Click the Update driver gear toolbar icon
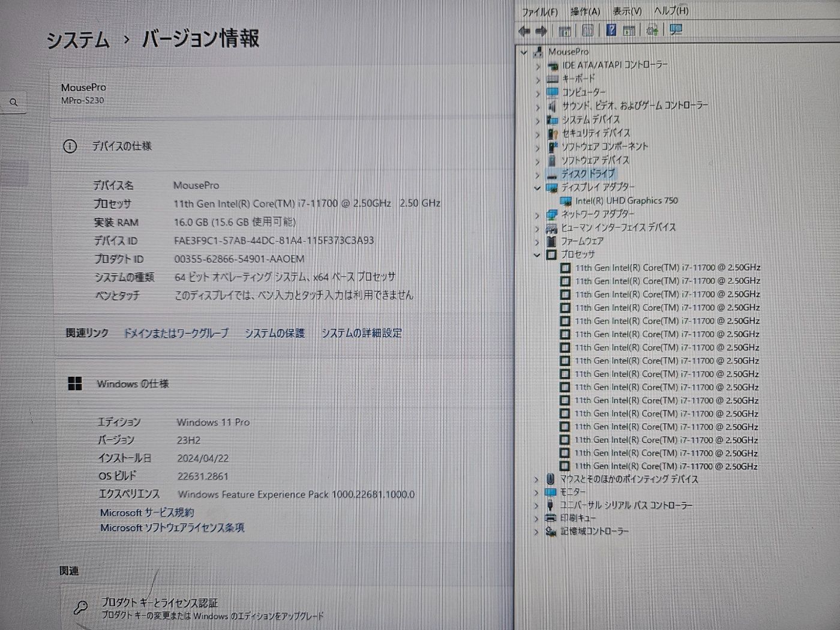This screenshot has height=630, width=840. [x=652, y=30]
